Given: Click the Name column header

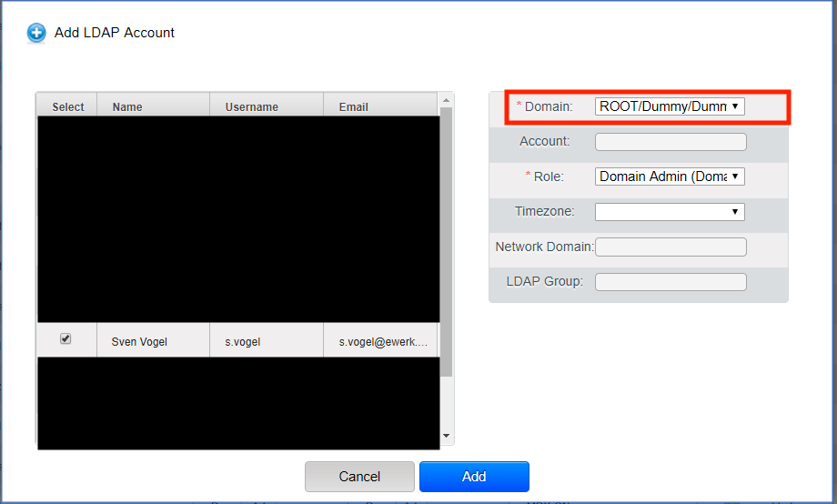Looking at the screenshot, I should point(154,106).
